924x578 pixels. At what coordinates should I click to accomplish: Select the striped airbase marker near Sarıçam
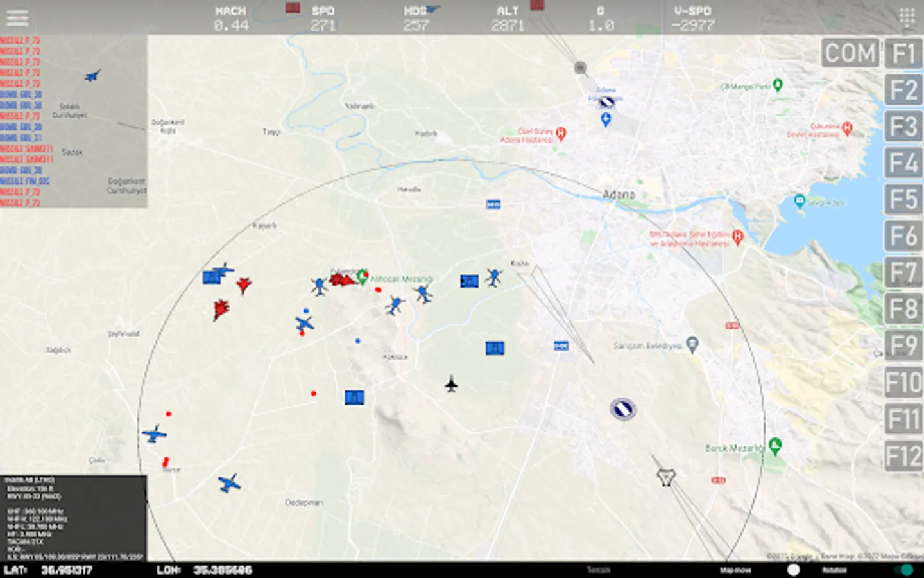point(622,409)
